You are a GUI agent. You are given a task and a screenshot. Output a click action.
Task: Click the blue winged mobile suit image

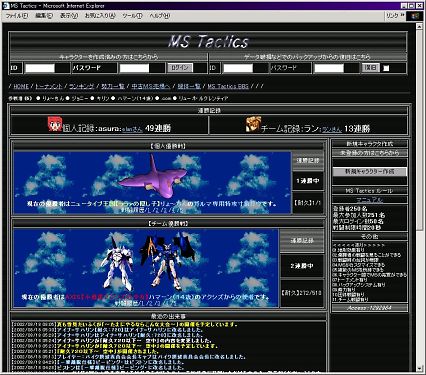point(167,262)
